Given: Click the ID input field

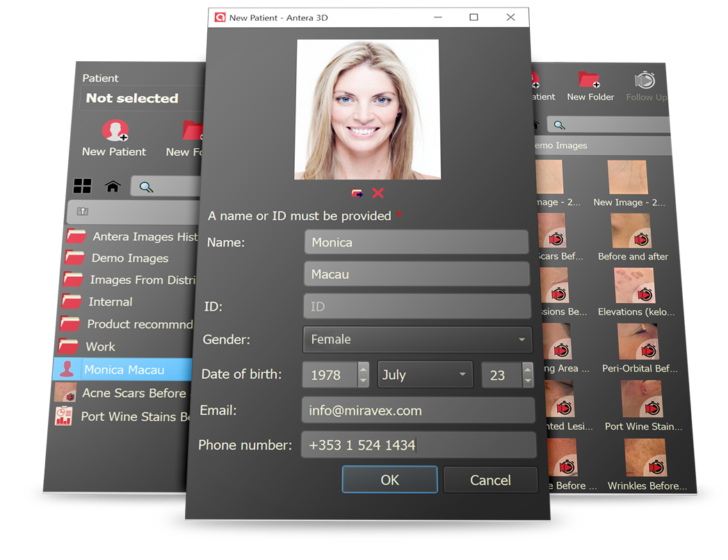Looking at the screenshot, I should (417, 307).
